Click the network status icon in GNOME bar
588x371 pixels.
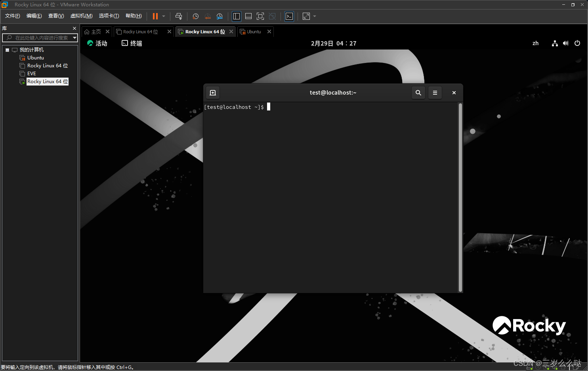point(555,44)
